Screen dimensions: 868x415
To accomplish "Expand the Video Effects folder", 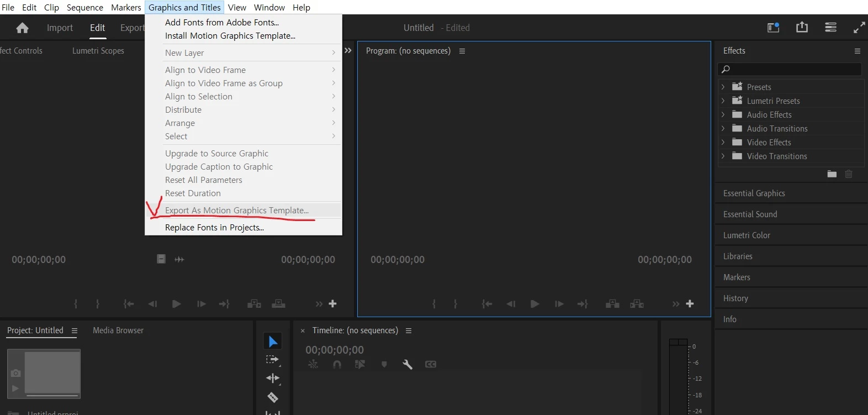I will pyautogui.click(x=723, y=142).
